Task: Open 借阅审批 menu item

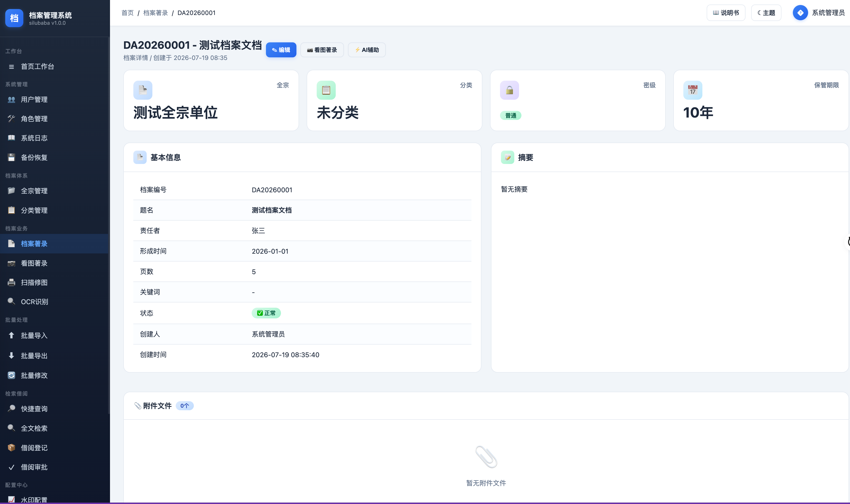Action: click(54, 467)
